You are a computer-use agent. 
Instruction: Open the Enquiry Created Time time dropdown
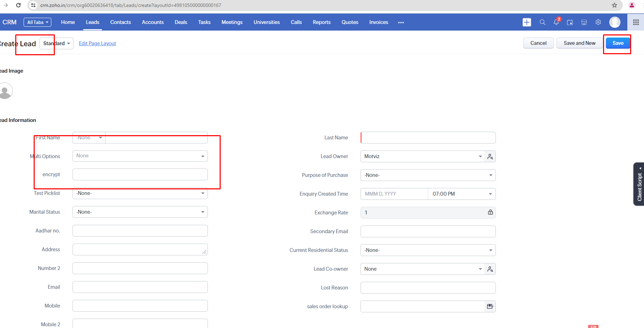(461, 194)
